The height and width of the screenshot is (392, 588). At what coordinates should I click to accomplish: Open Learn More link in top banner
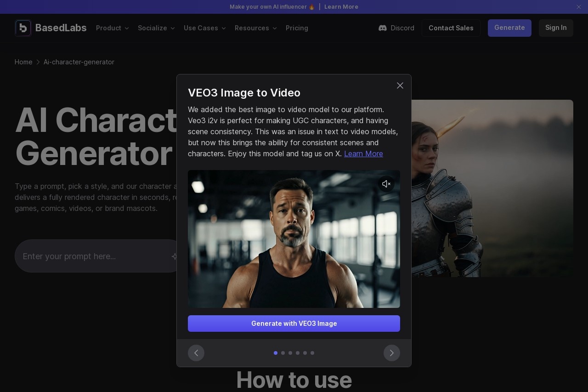click(x=341, y=7)
